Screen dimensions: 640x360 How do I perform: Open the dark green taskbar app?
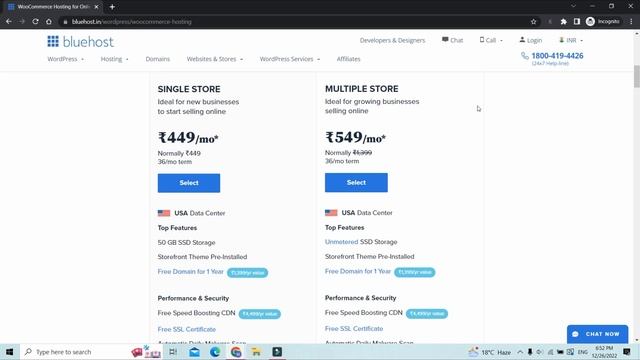point(277,352)
